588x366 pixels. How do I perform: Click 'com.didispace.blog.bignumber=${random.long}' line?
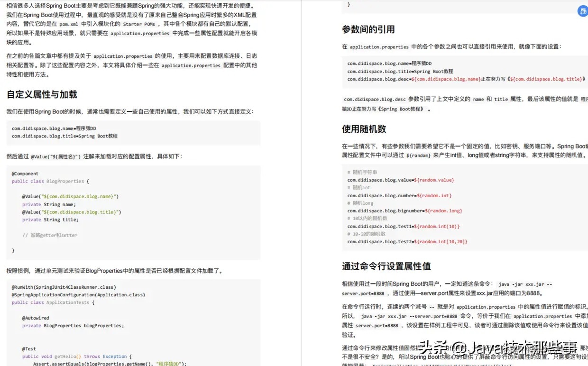(404, 210)
